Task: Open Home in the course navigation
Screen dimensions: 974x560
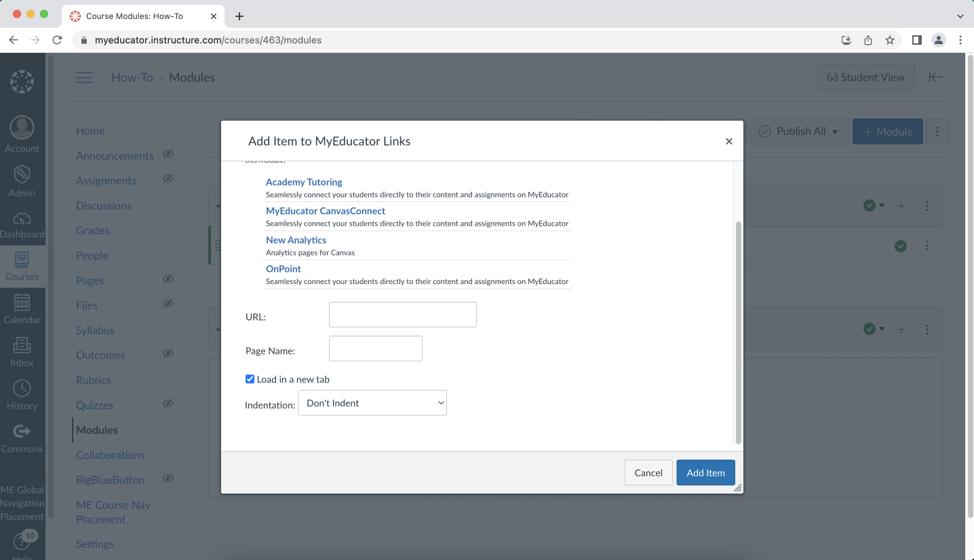Action: (90, 131)
